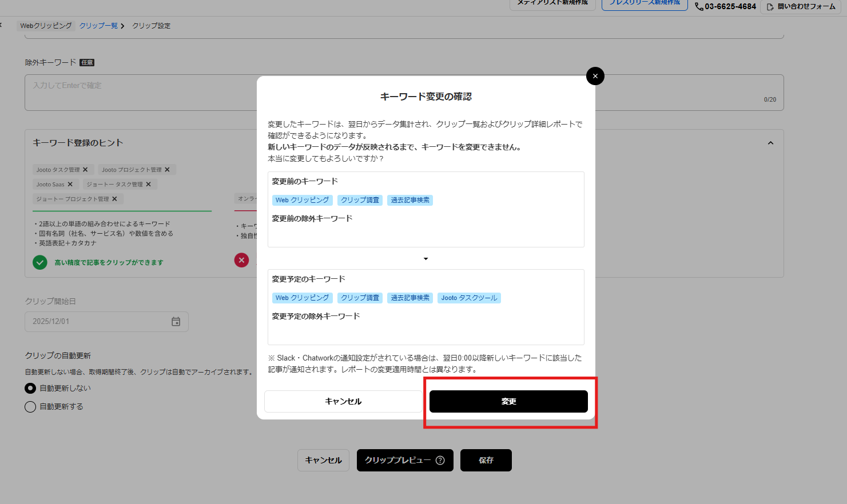Click the green checkmark success icon
The height and width of the screenshot is (504, 847).
(39, 260)
